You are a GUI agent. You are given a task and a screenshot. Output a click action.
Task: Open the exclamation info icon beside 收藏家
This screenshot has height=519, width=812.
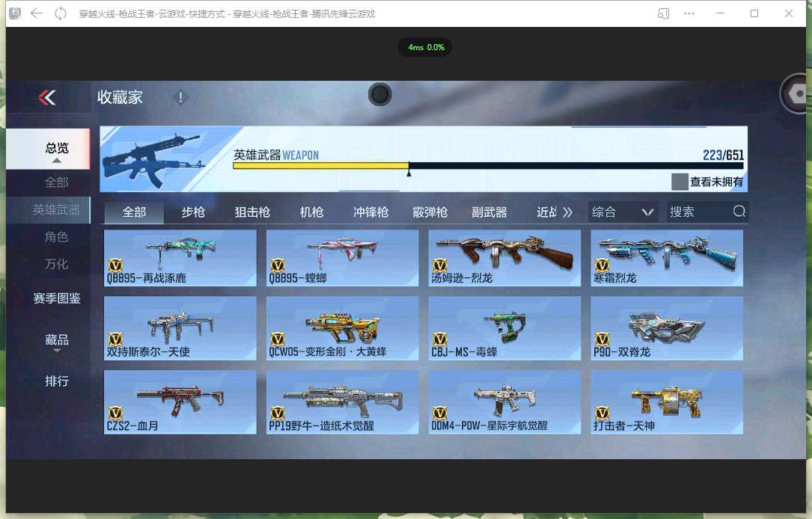tap(180, 97)
